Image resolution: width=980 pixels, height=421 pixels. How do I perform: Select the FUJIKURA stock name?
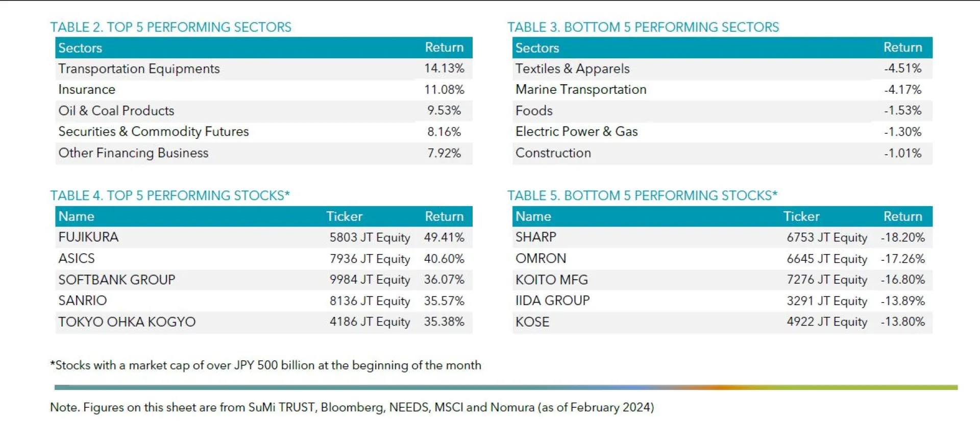88,237
